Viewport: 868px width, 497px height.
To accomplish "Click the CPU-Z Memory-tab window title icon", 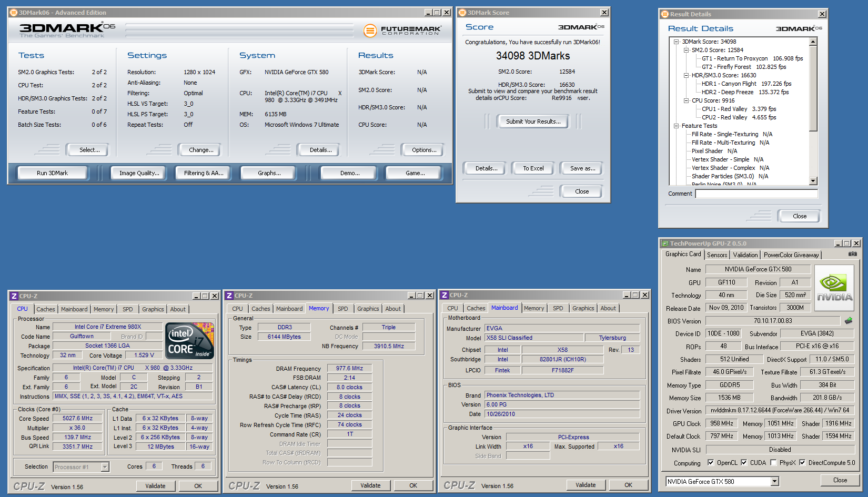I will coord(229,296).
